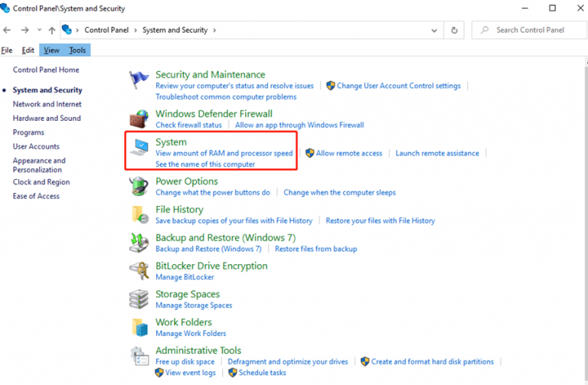
Task: Click the Windows Defender Firewall brick icon
Action: pyautogui.click(x=139, y=119)
